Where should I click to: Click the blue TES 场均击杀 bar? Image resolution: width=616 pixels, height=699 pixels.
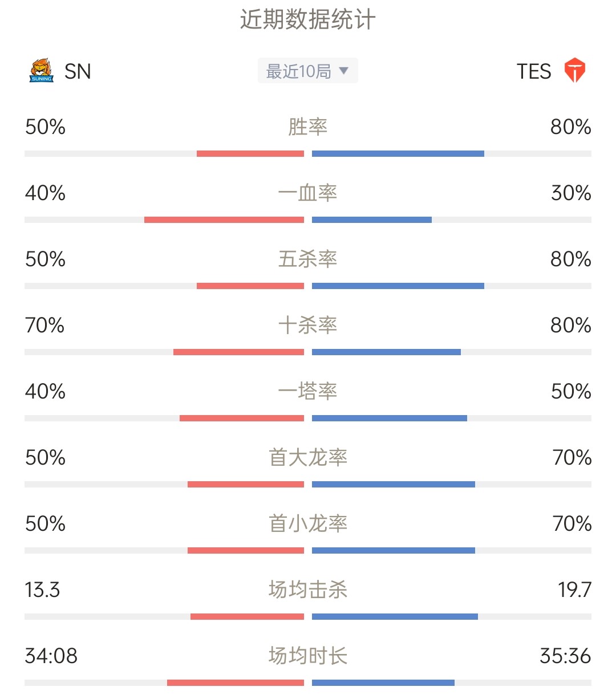point(395,617)
